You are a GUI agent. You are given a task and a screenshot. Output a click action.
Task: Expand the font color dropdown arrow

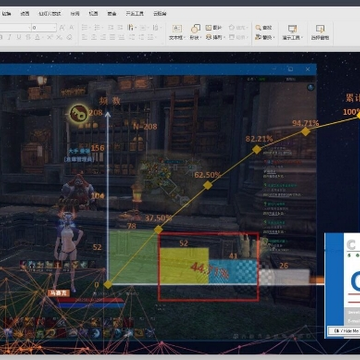pos(42,37)
